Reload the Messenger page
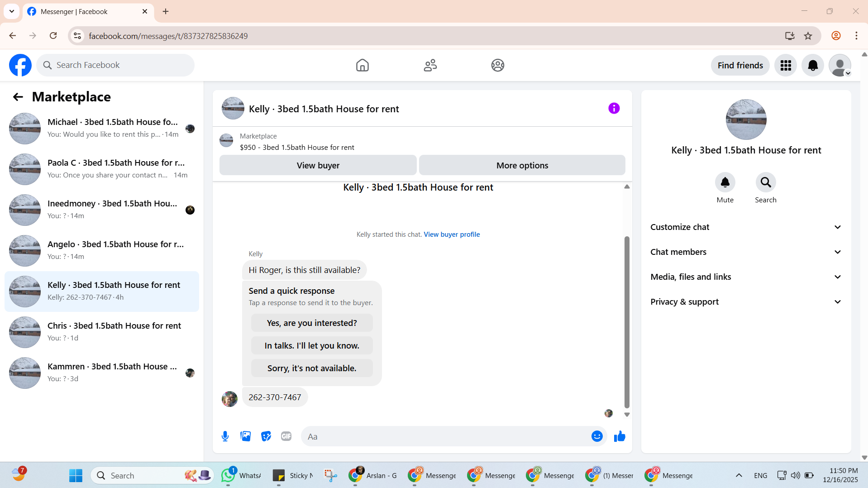This screenshot has width=868, height=488. click(53, 36)
